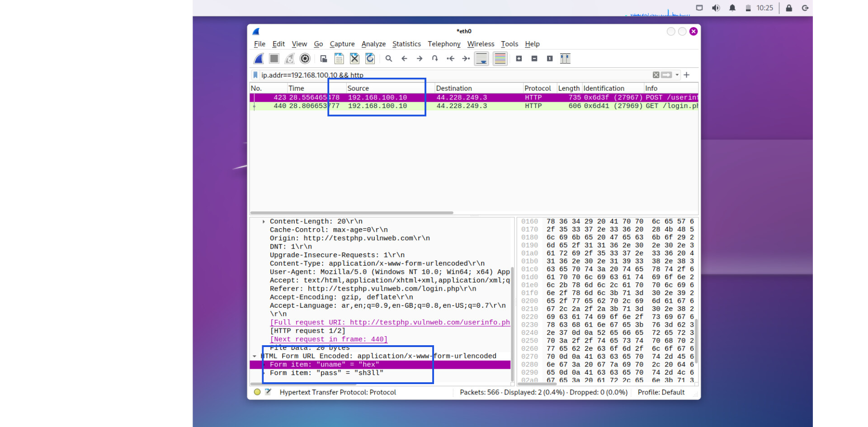Click the display filter input field
Screen dimensions: 868x427
[x=454, y=75]
